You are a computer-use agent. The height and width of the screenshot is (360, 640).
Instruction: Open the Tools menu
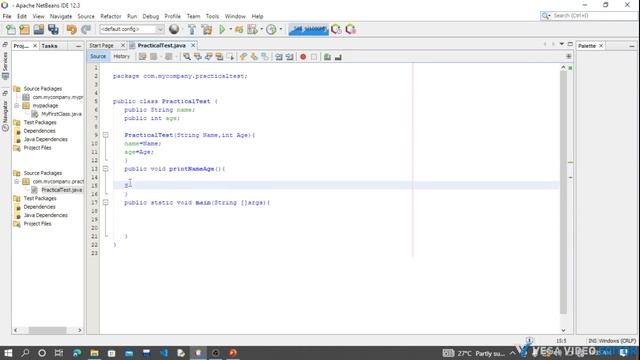click(x=212, y=16)
